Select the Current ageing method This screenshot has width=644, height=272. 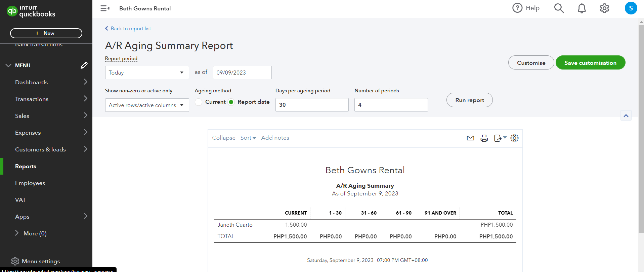point(199,102)
